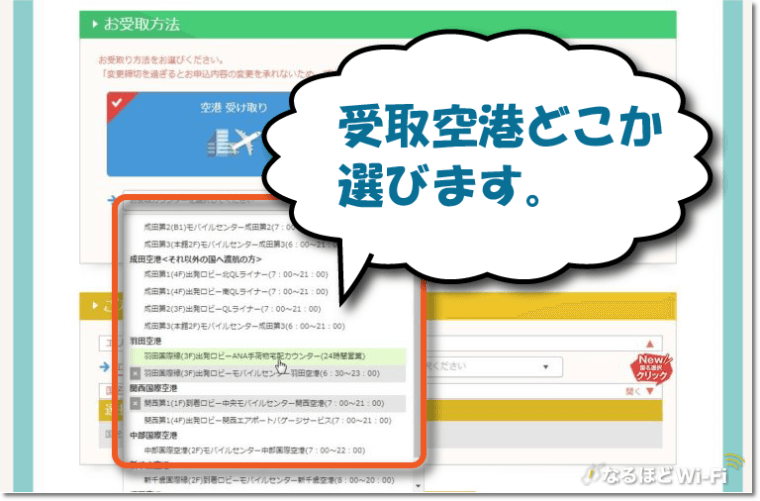The image size is (760, 501).
Task: Collapse section with the red up triangle
Action: tap(650, 344)
